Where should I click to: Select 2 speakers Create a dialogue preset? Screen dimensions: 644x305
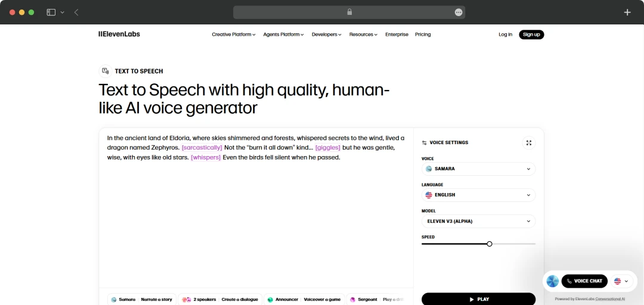tap(219, 300)
